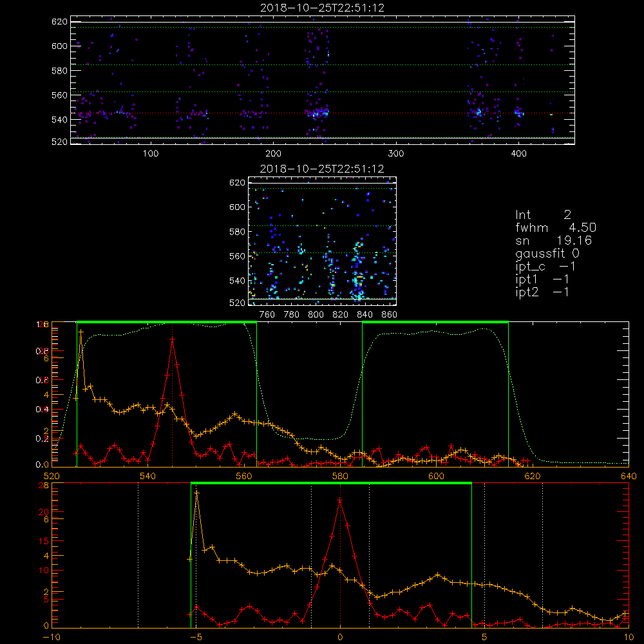Click the orange x-axis label '640'
Image resolution: width=644 pixels, height=644 pixels.
[629, 477]
